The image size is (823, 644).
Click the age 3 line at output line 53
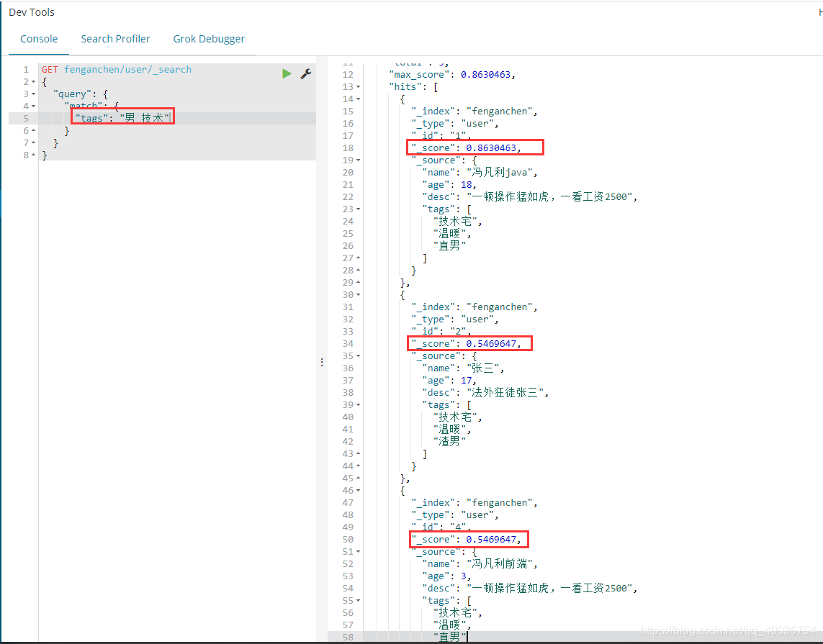pyautogui.click(x=446, y=576)
